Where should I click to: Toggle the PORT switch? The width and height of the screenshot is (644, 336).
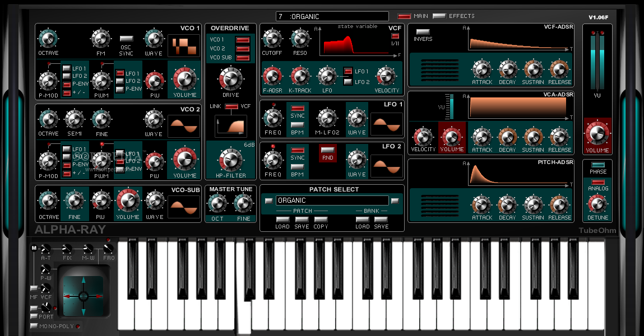pos(34,316)
